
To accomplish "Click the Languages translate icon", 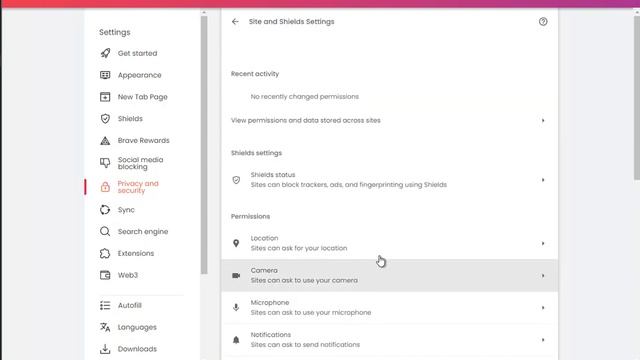I will pos(105,327).
